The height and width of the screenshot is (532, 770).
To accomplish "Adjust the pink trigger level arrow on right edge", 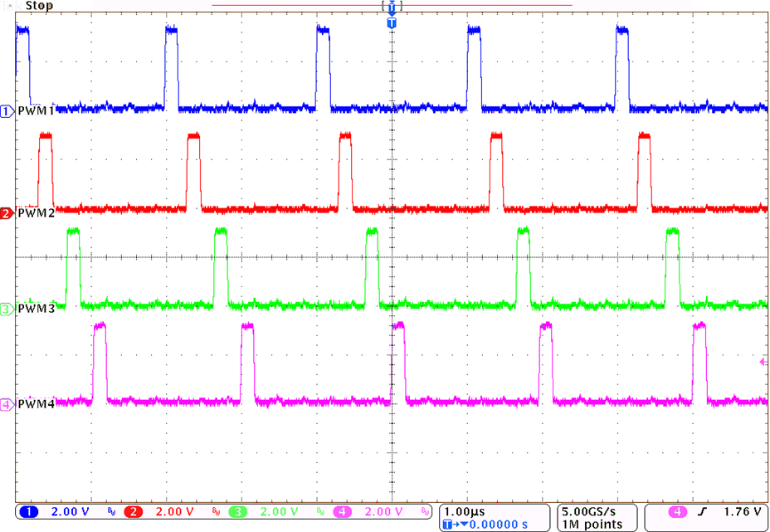I will click(x=763, y=363).
